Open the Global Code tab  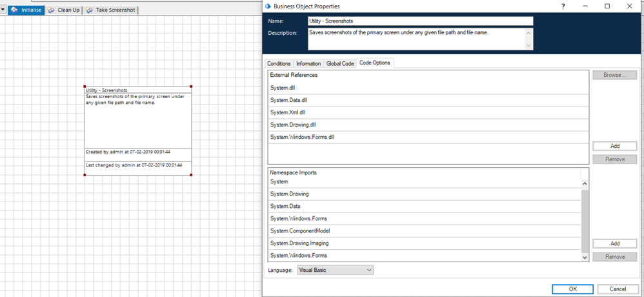(340, 63)
